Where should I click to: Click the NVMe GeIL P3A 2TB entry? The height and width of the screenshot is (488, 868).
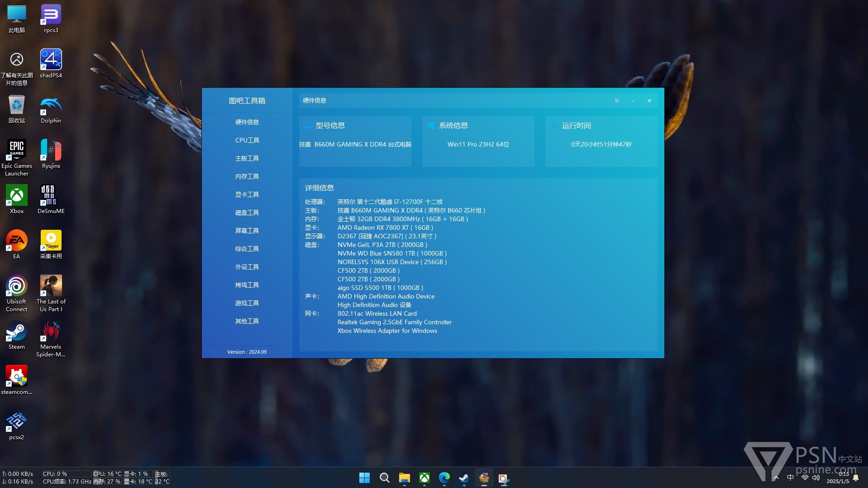point(382,245)
